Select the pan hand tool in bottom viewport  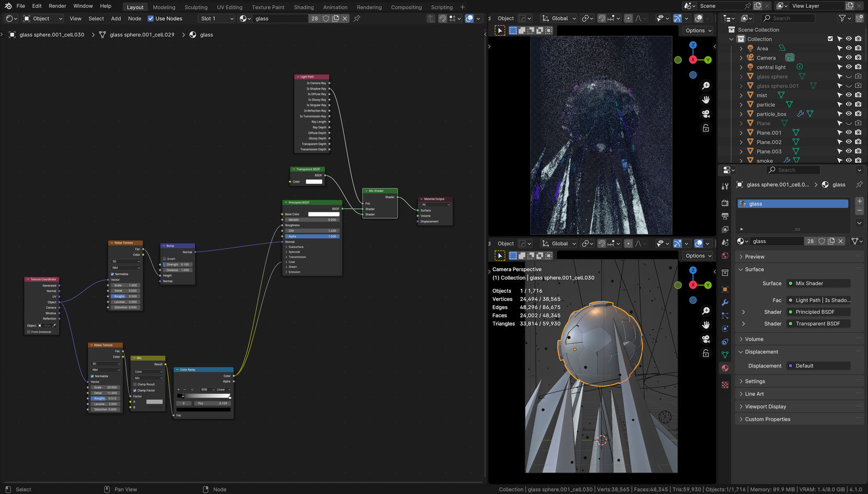(x=706, y=325)
